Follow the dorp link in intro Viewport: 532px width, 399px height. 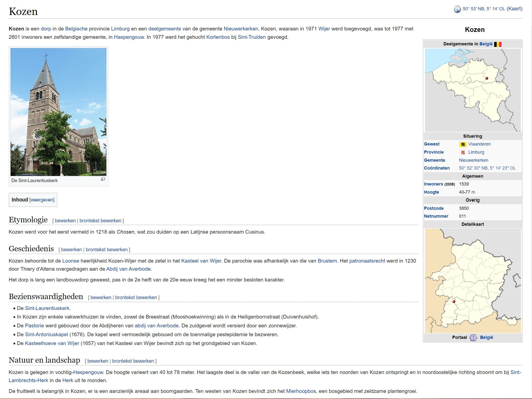click(46, 29)
